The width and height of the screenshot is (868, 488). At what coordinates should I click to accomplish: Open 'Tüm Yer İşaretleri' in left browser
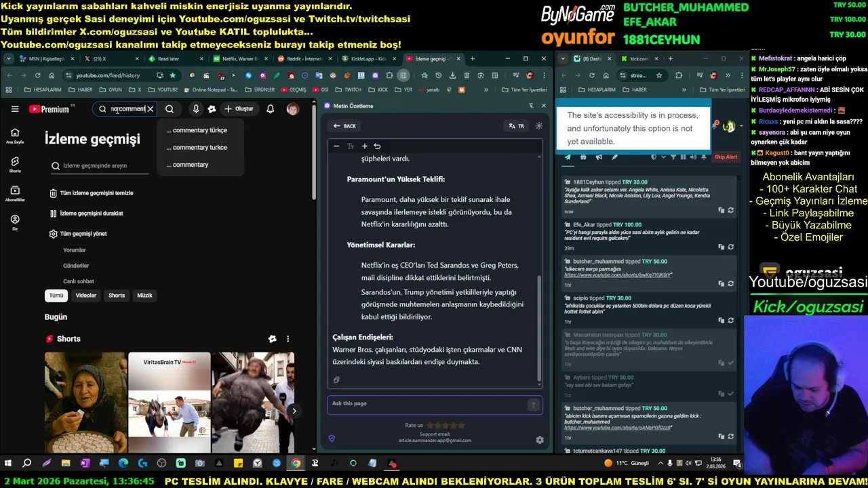pyautogui.click(x=524, y=89)
